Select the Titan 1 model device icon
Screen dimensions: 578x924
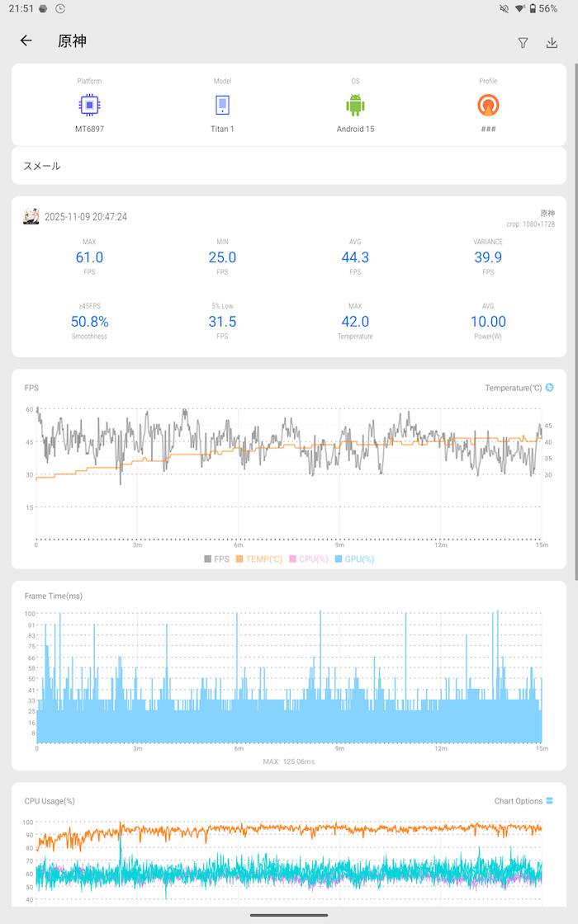coord(222,106)
